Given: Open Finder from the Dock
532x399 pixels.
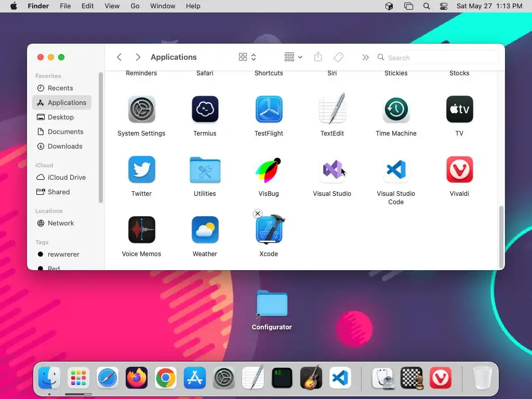Looking at the screenshot, I should (49, 378).
